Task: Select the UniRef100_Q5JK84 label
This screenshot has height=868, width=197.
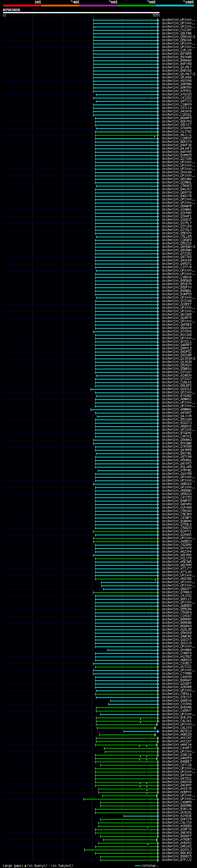Action: [x=177, y=78]
